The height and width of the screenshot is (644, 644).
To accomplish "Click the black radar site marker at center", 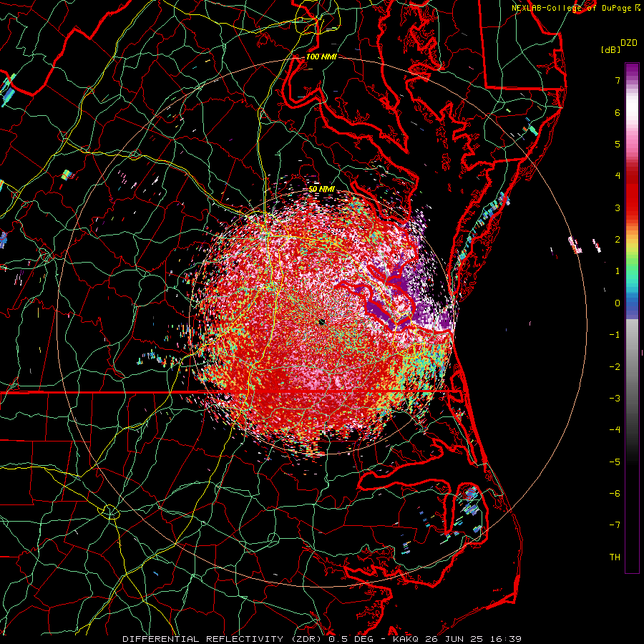I will click(x=322, y=323).
